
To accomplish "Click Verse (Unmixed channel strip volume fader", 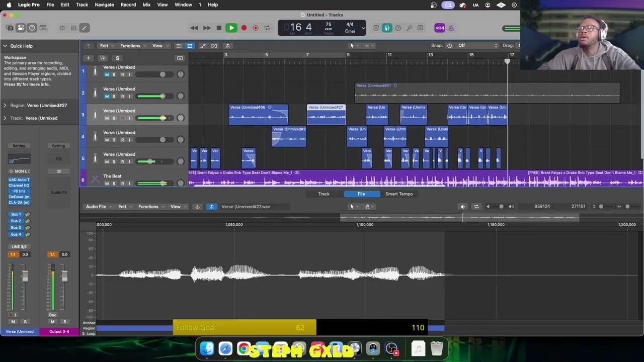I will 24,277.
